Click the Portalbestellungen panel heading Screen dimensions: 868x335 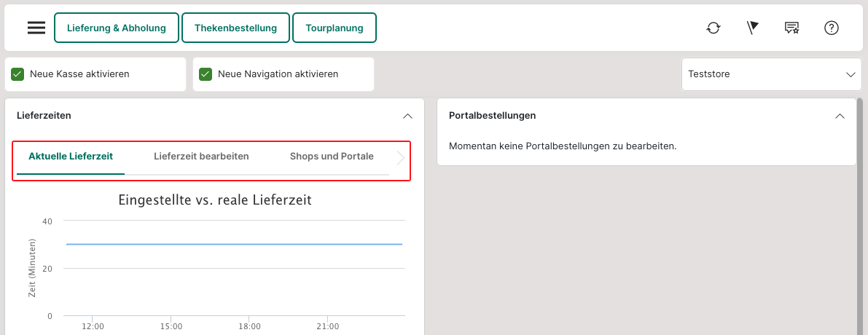[x=493, y=116]
